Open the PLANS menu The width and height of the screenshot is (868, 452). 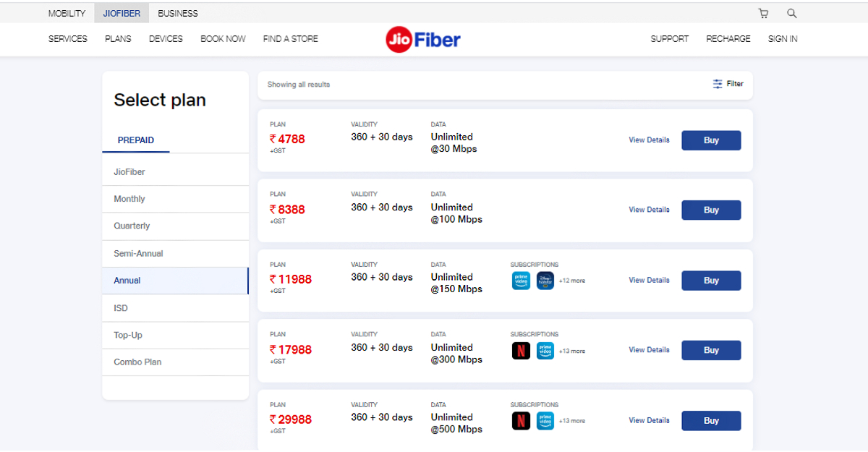pos(117,39)
